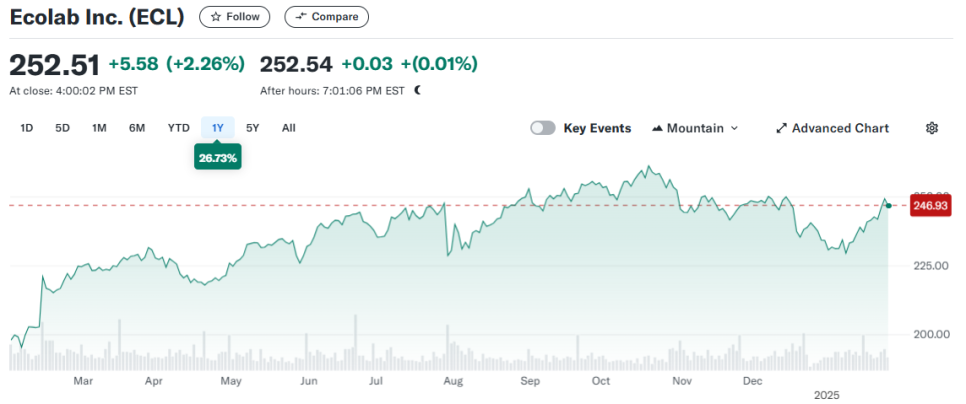966x404 pixels.
Task: Click the 225.00 axis label
Action: tap(931, 266)
